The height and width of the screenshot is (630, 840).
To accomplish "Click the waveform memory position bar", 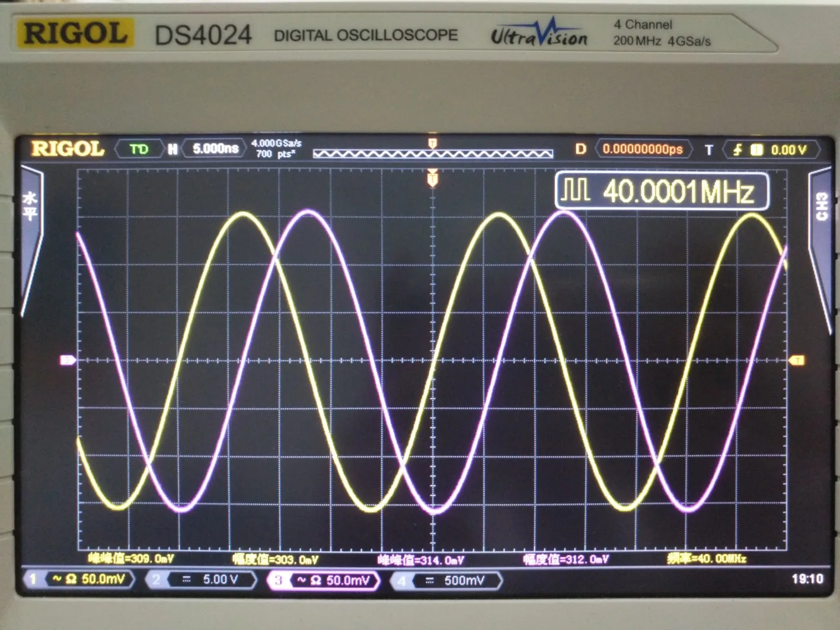I will point(433,154).
